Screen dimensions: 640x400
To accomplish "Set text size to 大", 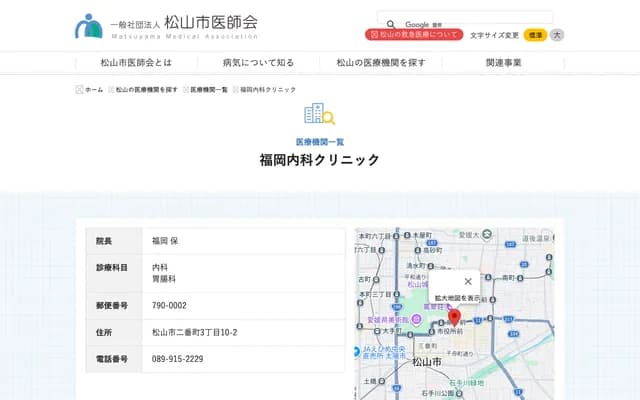I will [557, 35].
